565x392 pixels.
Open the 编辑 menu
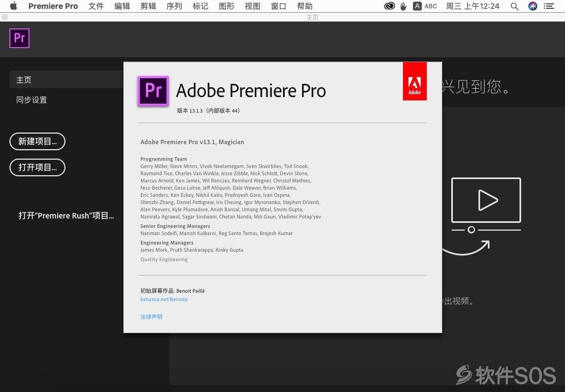point(122,6)
